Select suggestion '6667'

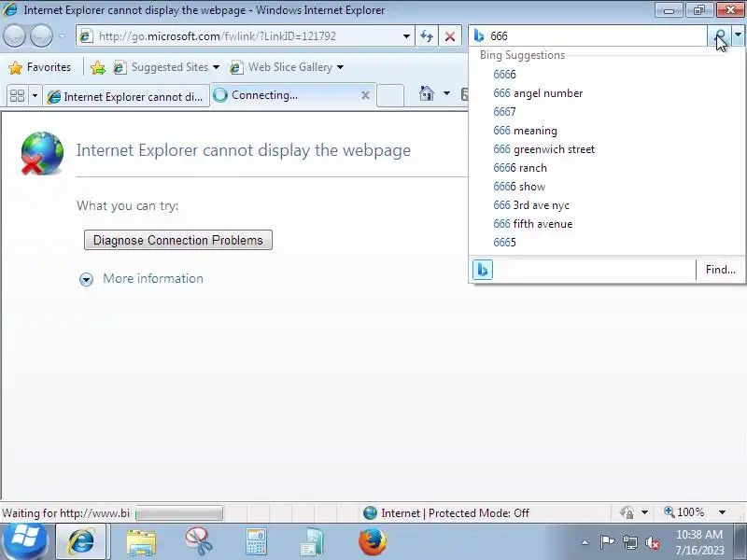tap(607, 111)
